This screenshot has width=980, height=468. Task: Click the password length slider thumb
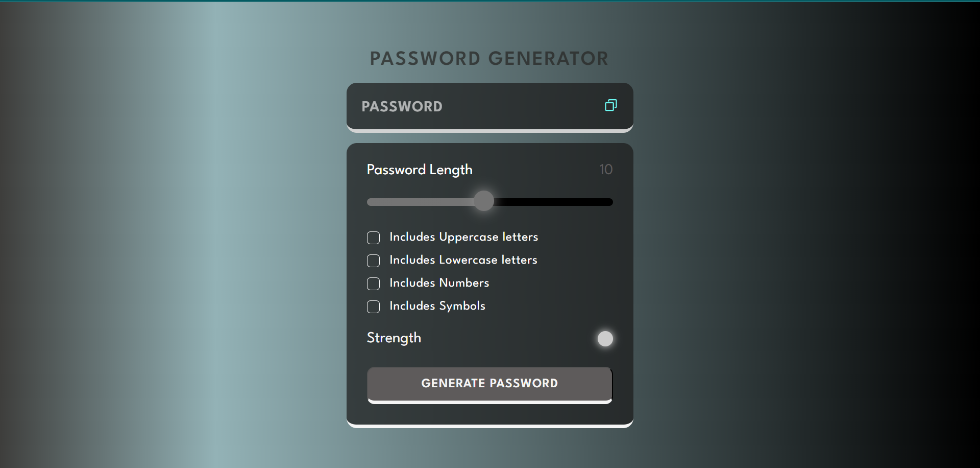click(484, 201)
